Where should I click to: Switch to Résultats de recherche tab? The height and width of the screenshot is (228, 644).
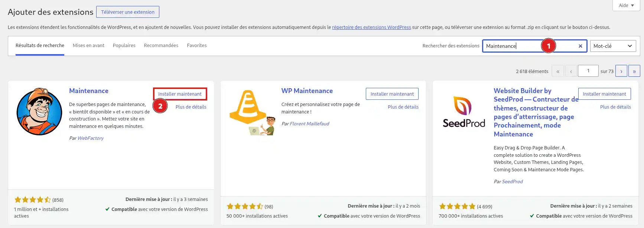pyautogui.click(x=40, y=46)
